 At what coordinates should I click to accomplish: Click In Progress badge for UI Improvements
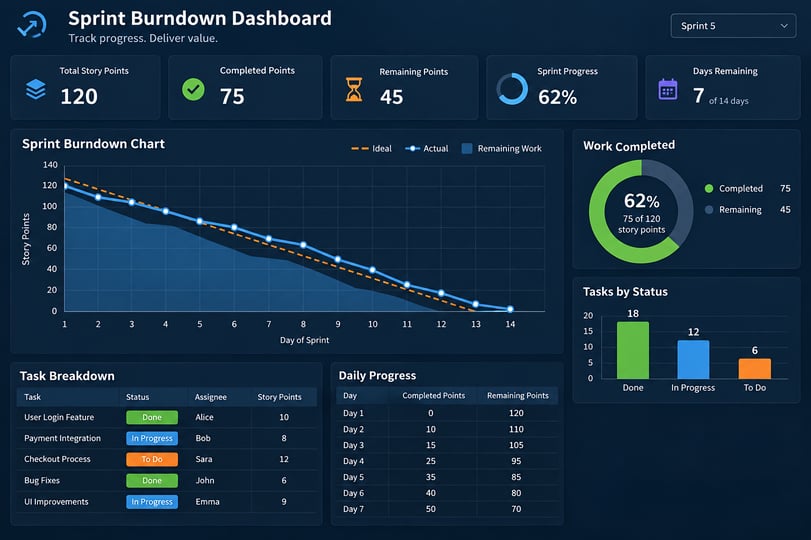click(x=152, y=502)
